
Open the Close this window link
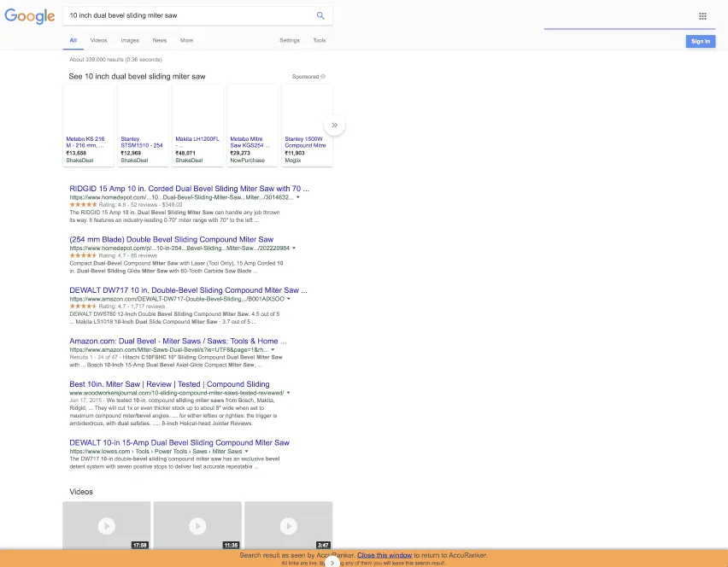384,555
